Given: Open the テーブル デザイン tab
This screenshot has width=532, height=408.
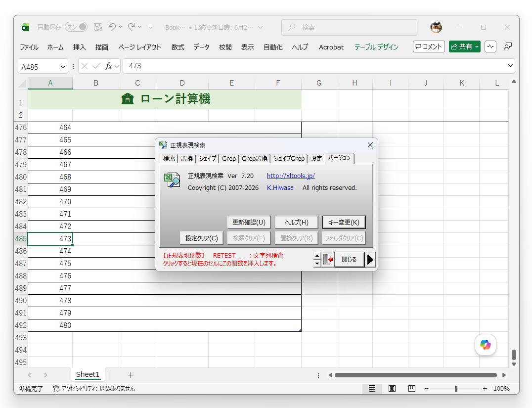Looking at the screenshot, I should (x=376, y=47).
